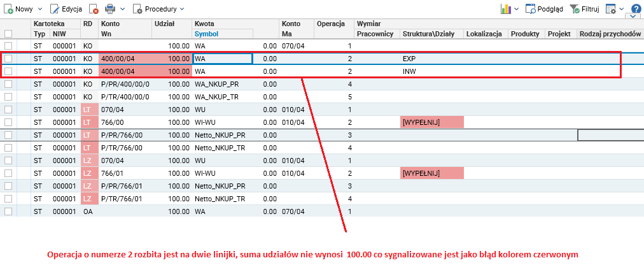Click the Udział column header

pyautogui.click(x=172, y=24)
